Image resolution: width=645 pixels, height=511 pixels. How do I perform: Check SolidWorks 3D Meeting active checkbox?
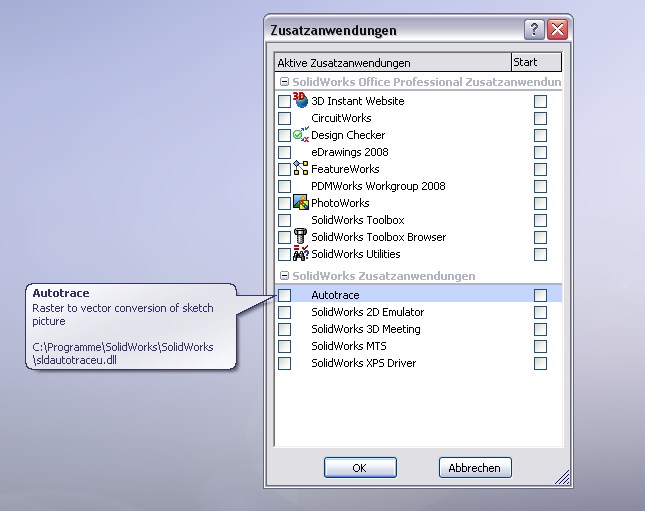[x=284, y=329]
